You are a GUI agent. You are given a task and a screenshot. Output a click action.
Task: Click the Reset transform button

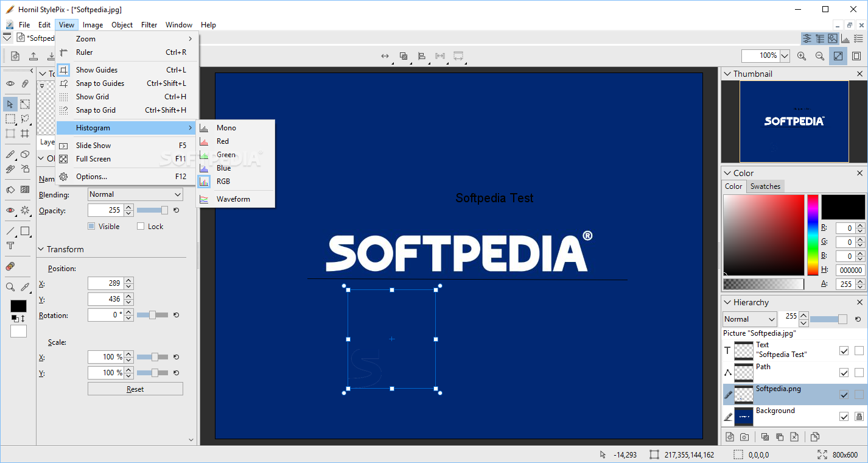pyautogui.click(x=135, y=389)
